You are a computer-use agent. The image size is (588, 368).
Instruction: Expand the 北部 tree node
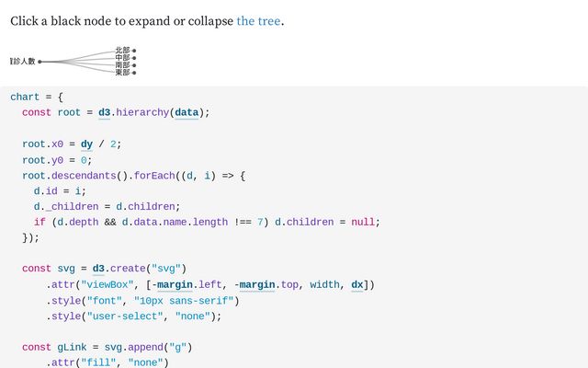click(134, 51)
